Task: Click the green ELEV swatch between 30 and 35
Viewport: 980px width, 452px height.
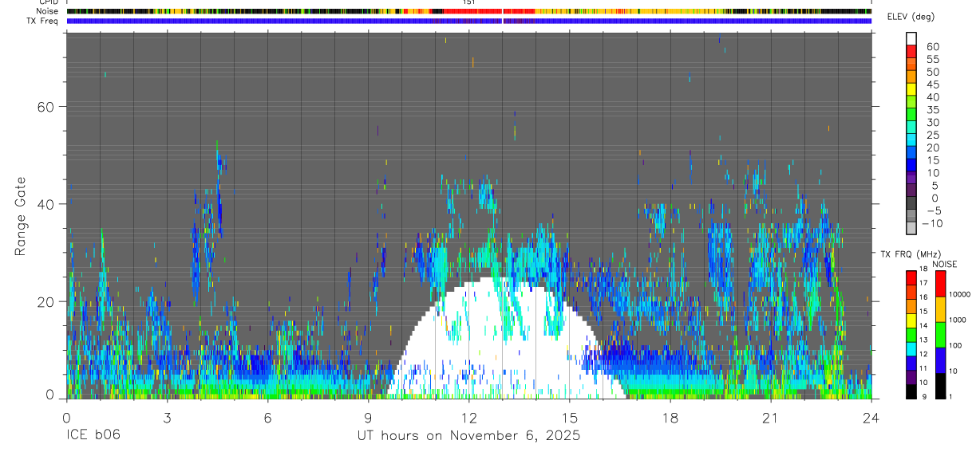Action: [911, 114]
